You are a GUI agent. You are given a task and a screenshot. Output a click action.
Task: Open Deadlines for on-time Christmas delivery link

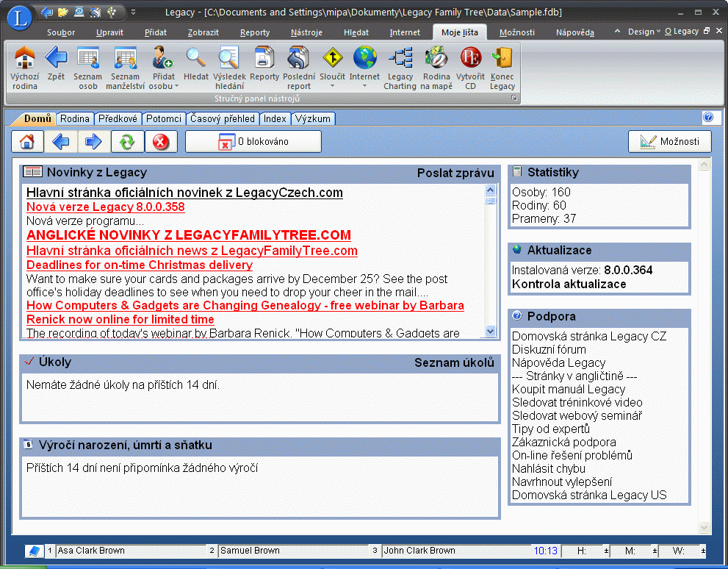coord(140,265)
